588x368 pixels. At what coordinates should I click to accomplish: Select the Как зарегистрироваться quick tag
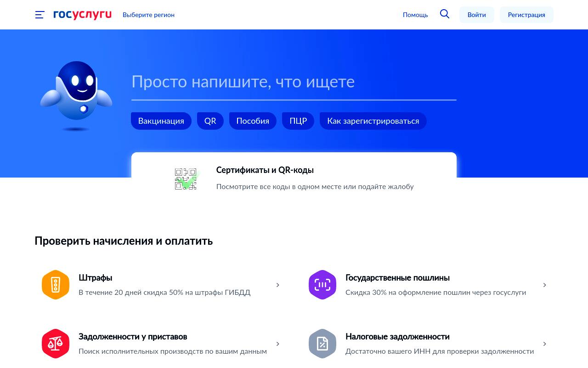tap(373, 121)
